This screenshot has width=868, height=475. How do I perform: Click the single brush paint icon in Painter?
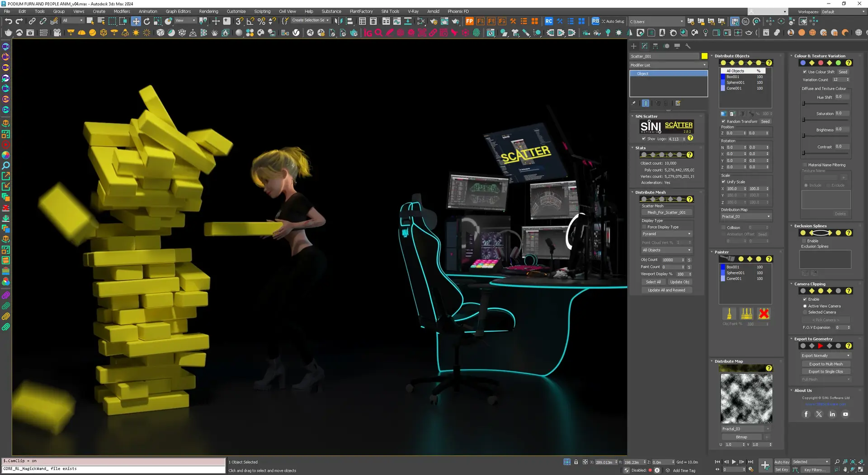coord(729,313)
